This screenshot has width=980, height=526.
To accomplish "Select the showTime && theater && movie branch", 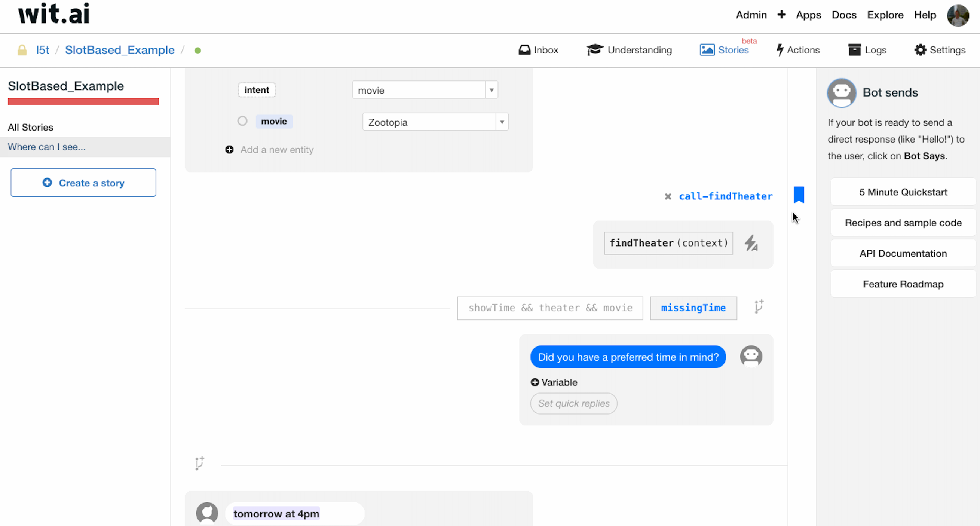I will (550, 308).
